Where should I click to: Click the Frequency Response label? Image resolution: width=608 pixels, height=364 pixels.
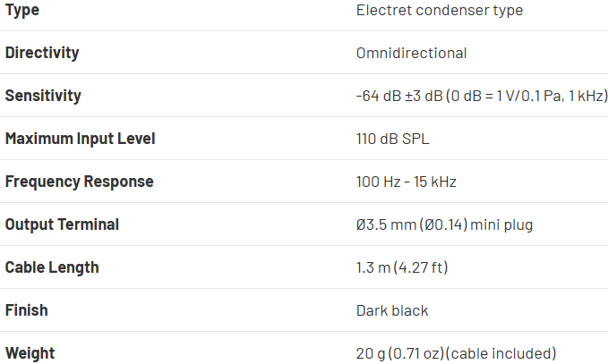pos(80,182)
